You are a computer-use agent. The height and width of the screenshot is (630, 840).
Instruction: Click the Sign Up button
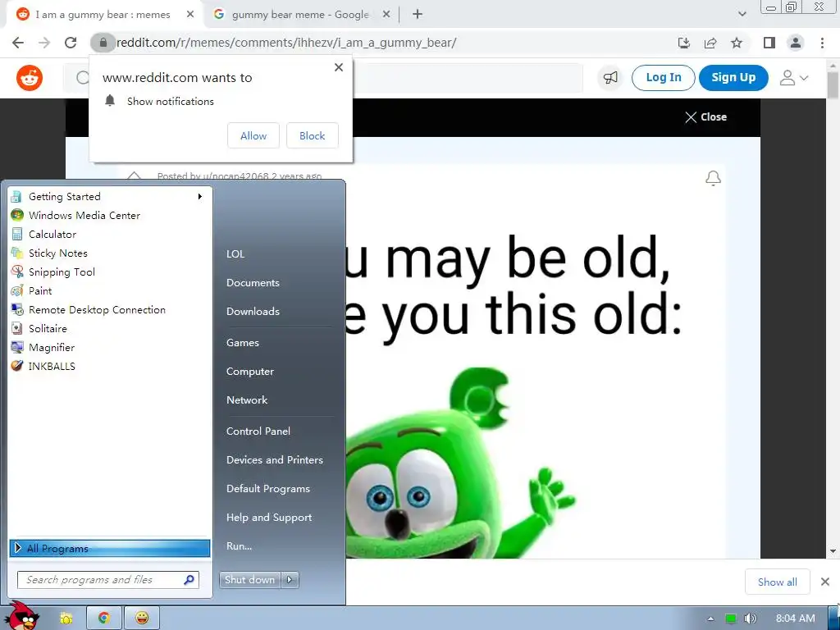pyautogui.click(x=733, y=78)
